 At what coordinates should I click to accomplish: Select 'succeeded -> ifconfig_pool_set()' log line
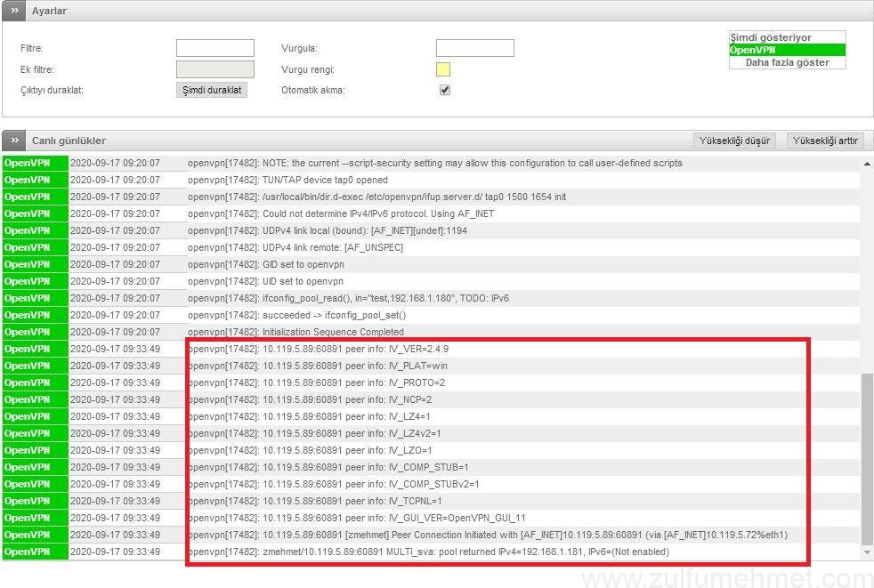pos(430,316)
